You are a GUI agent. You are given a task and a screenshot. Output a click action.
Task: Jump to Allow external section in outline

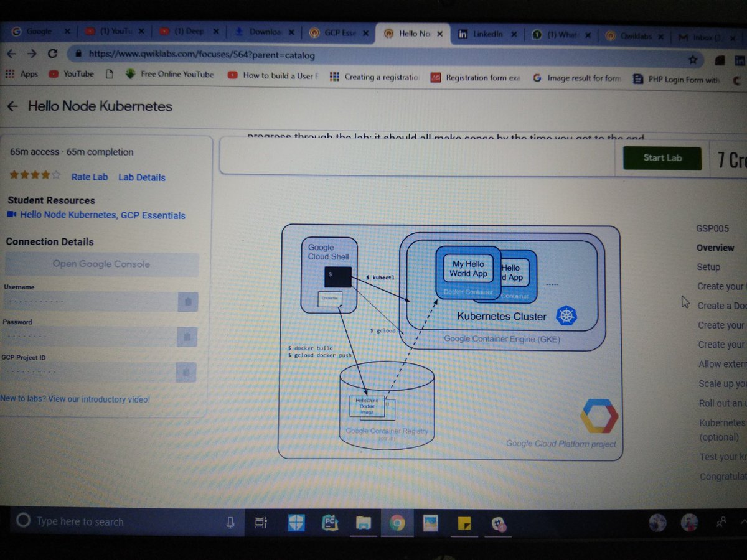(x=721, y=364)
